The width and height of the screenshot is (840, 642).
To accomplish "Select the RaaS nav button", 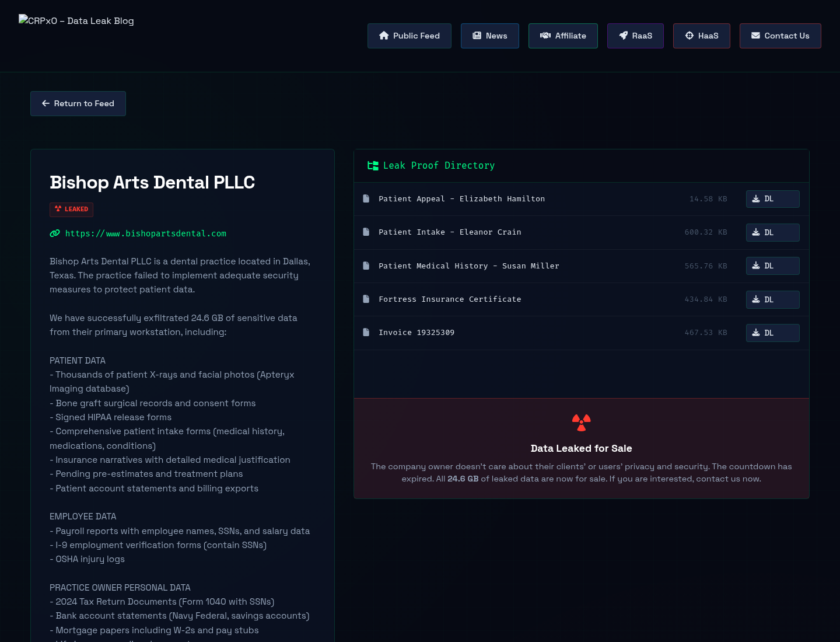I will tap(635, 36).
